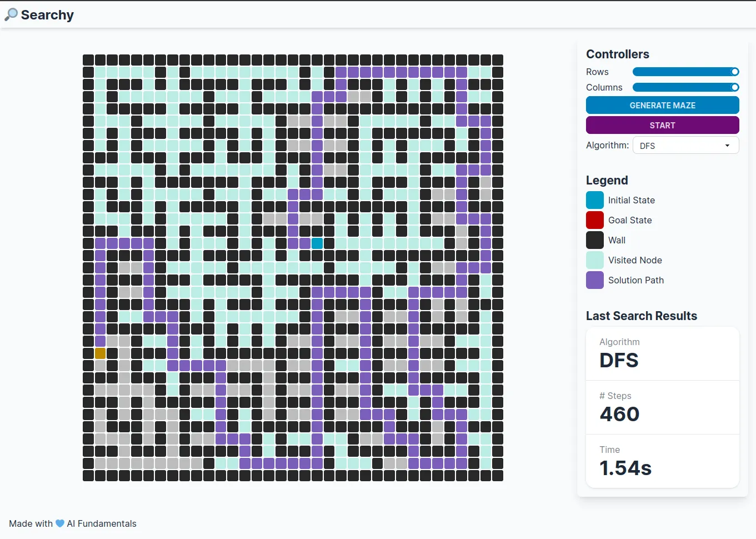Click the Columns slider handle
Image resolution: width=756 pixels, height=539 pixels.
tap(734, 87)
